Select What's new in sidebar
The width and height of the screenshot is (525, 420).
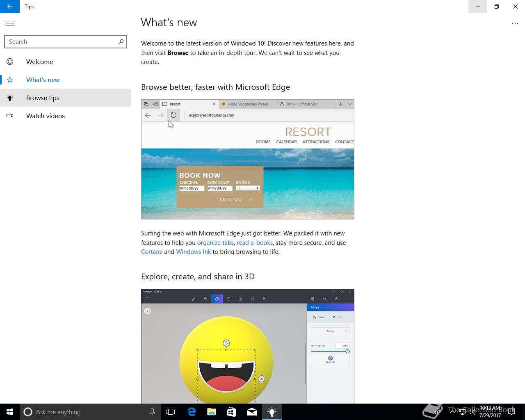pyautogui.click(x=66, y=80)
